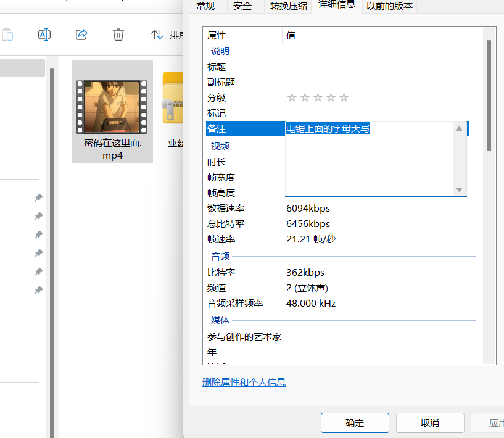Click the 删除属性和个人信息 link
This screenshot has height=438, width=504.
click(x=242, y=382)
